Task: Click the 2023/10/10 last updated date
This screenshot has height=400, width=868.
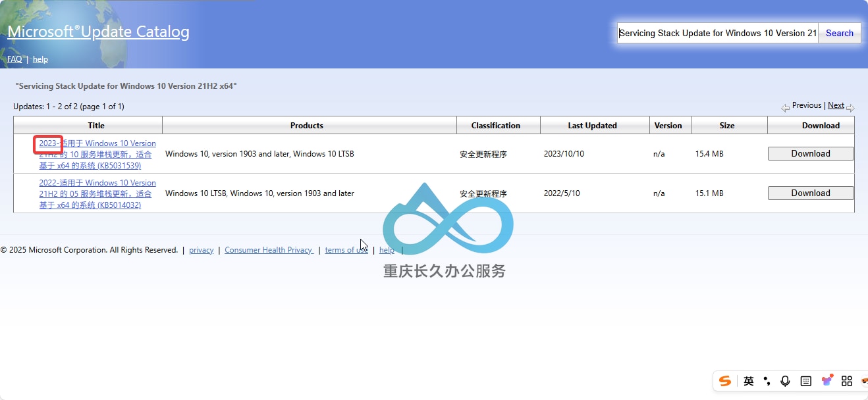Action: coord(564,154)
